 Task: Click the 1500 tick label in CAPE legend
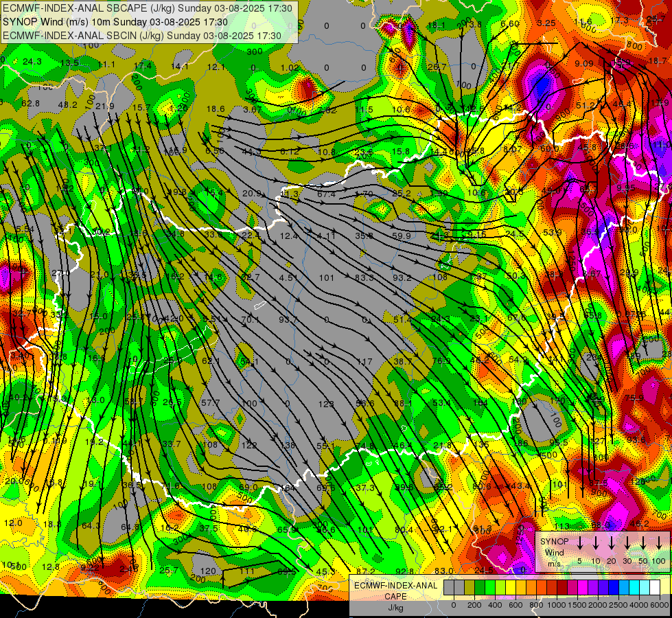578,605
